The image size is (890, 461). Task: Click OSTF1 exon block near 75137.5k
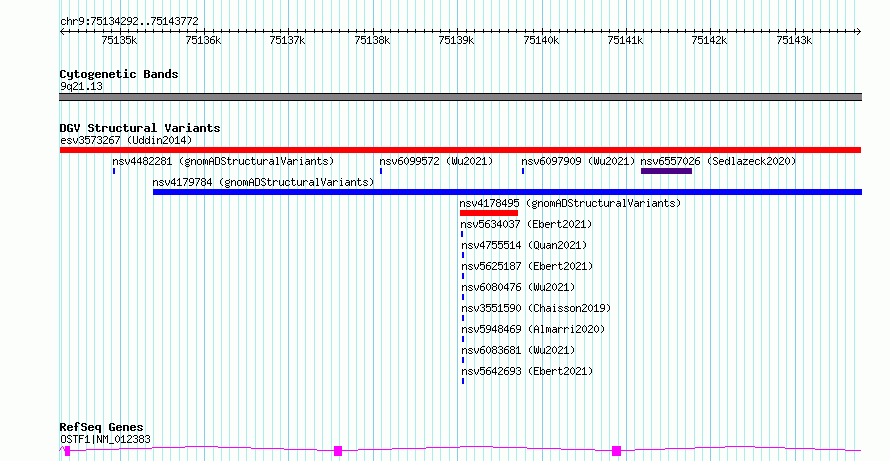click(x=338, y=451)
